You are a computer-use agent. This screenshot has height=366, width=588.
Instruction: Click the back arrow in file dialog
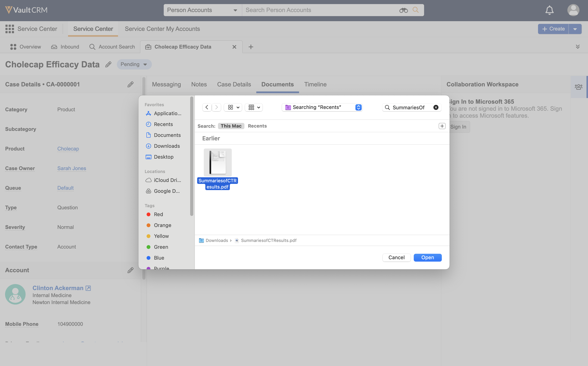tap(207, 107)
